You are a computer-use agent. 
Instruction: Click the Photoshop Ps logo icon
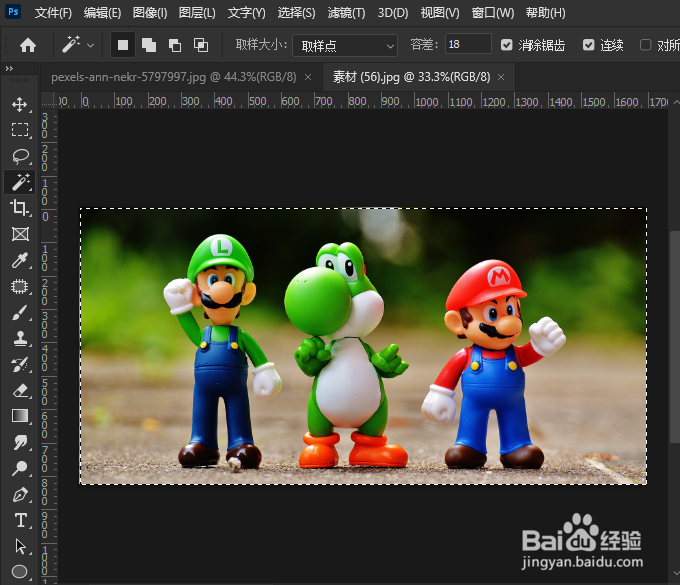coord(13,12)
